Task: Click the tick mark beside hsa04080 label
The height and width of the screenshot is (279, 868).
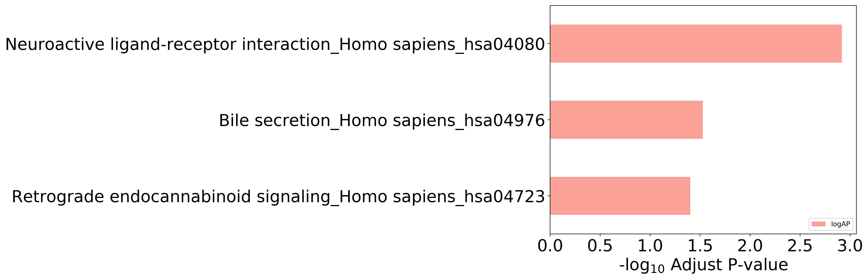Action: click(x=549, y=44)
